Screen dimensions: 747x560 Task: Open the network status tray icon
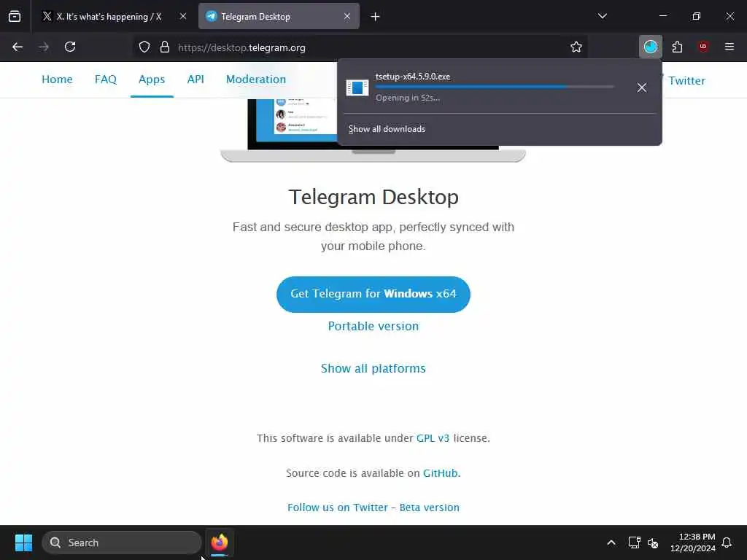(x=634, y=542)
